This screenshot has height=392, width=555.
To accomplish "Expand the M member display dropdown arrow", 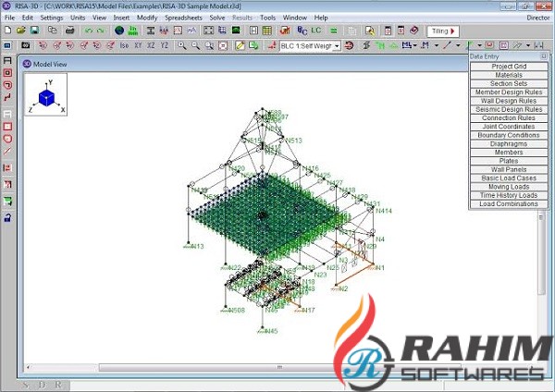I will pyautogui.click(x=437, y=45).
